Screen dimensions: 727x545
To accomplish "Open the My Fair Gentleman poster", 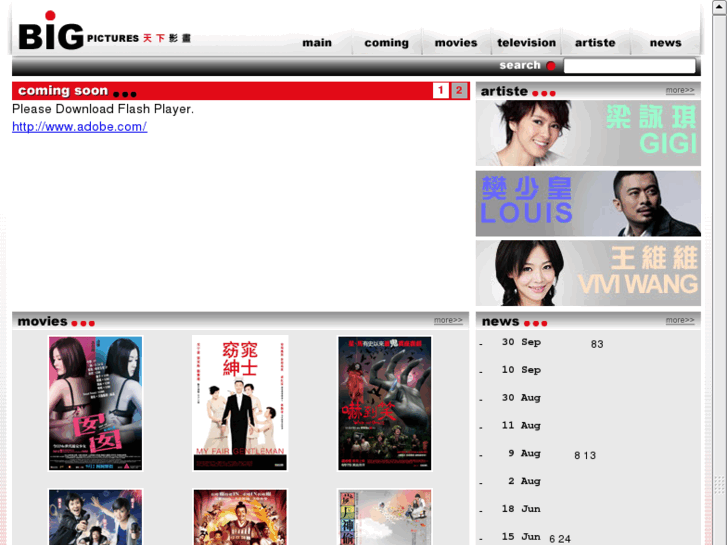I will 240,403.
